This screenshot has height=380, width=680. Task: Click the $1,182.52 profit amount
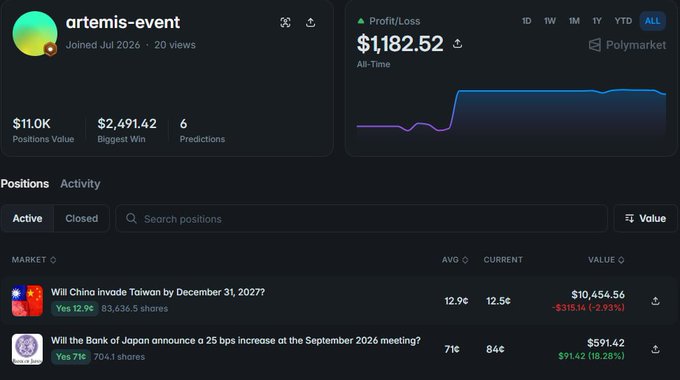[x=400, y=44]
